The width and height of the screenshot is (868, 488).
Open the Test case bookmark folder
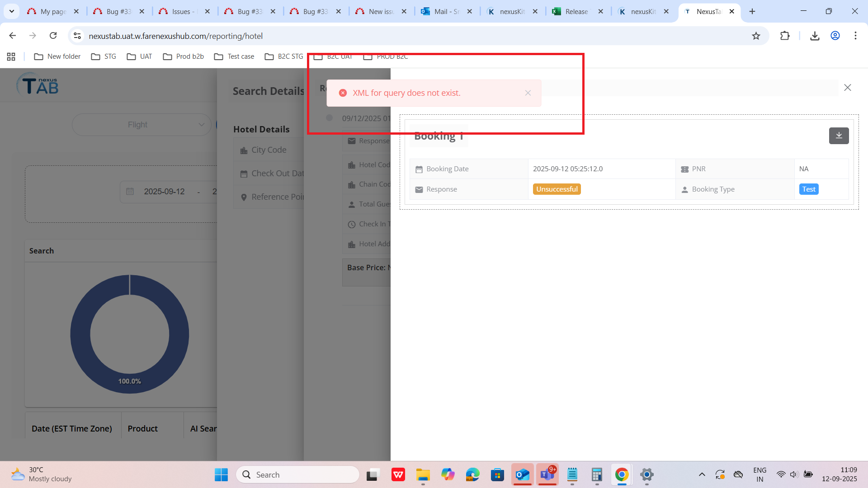click(x=234, y=56)
